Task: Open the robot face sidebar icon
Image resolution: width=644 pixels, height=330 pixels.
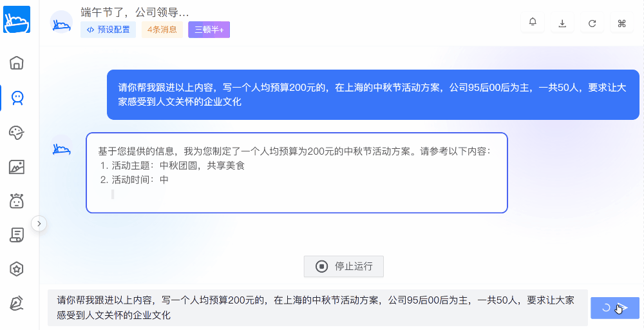Action: click(x=17, y=200)
